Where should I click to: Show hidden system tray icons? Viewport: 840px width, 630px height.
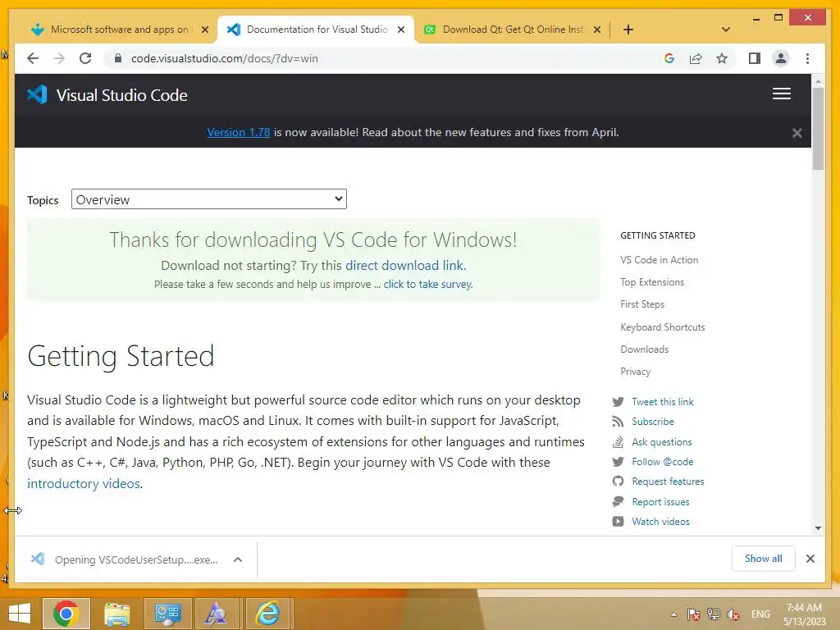click(x=674, y=614)
